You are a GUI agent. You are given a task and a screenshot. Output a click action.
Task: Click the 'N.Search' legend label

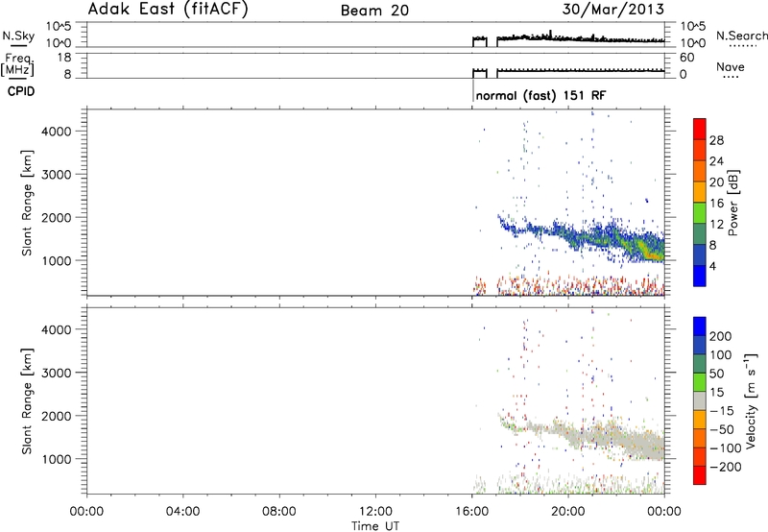pos(741,36)
